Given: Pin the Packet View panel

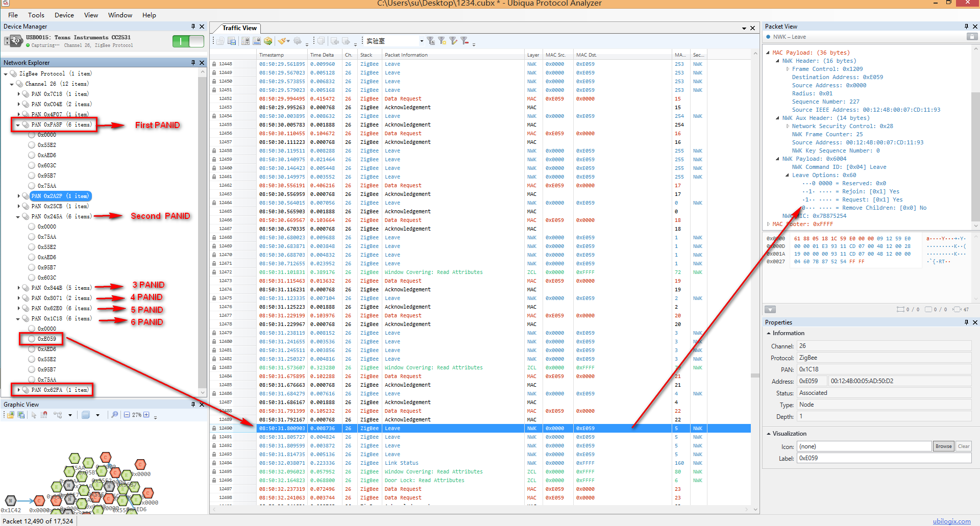Looking at the screenshot, I should pos(966,27).
